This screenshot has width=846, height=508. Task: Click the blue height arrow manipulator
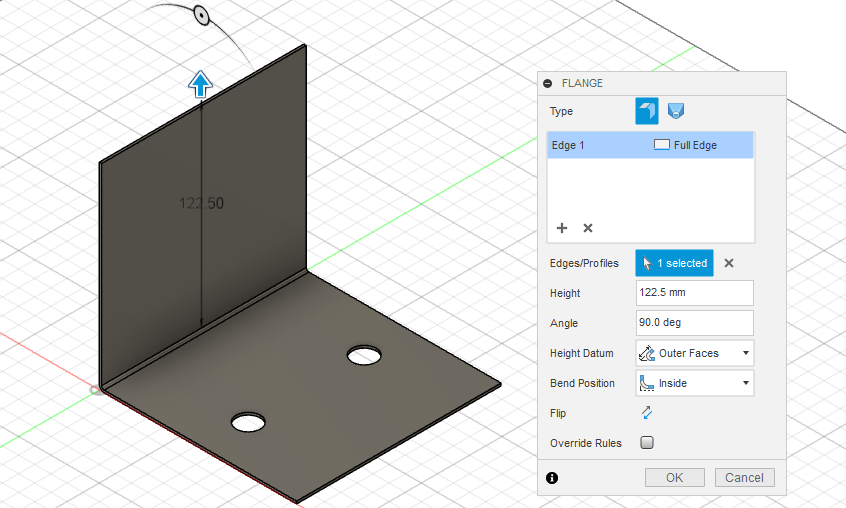click(201, 84)
